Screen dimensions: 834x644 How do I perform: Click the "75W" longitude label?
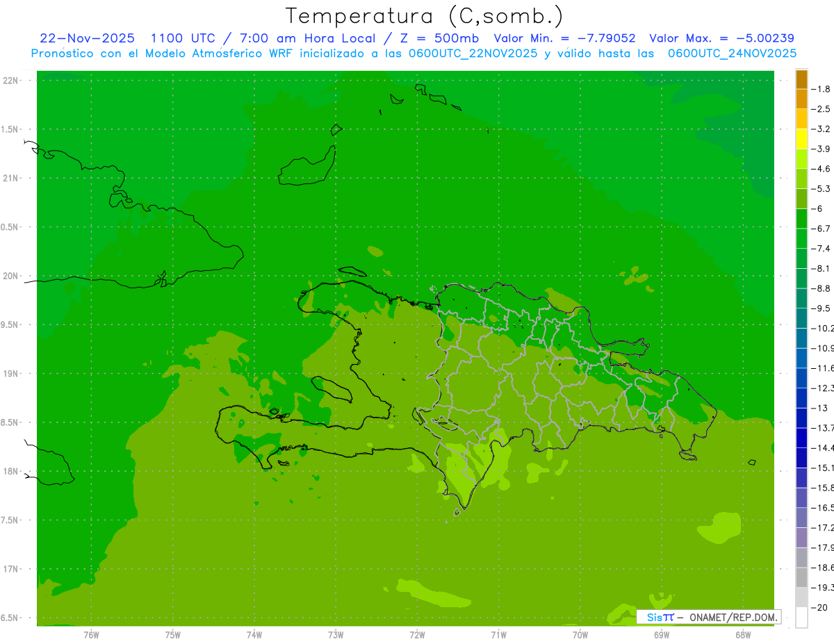(173, 635)
